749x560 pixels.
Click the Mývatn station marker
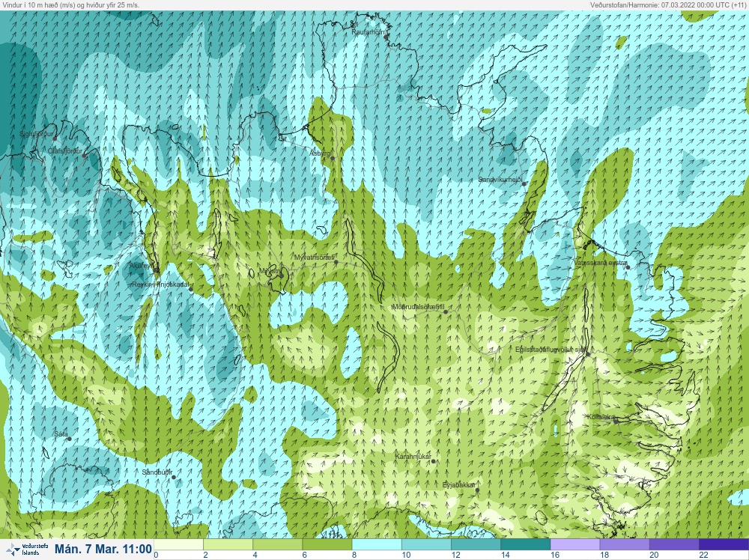point(282,276)
